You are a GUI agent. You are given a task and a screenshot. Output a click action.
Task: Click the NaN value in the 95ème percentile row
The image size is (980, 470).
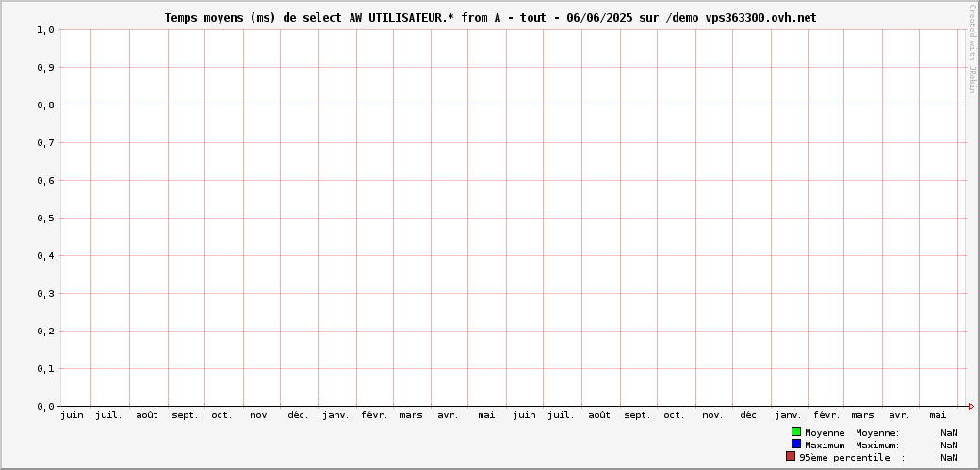[949, 458]
